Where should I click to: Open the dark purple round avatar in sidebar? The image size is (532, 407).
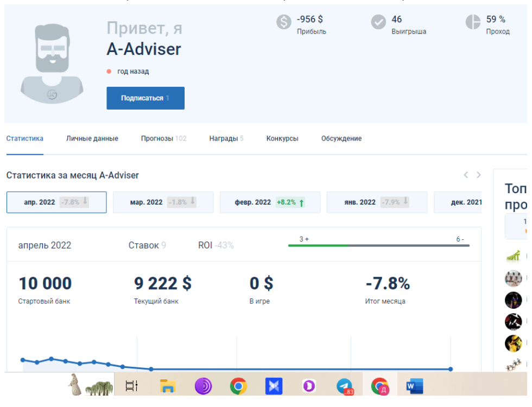(x=514, y=300)
